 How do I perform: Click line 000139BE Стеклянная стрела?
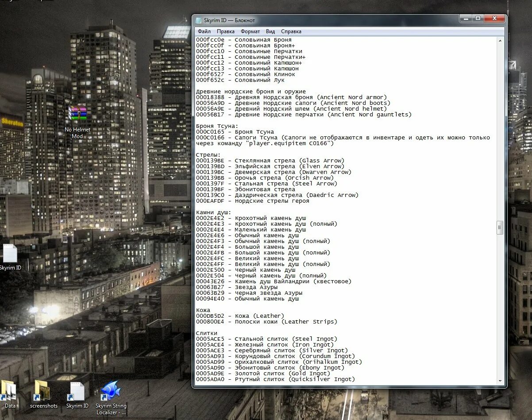pyautogui.click(x=270, y=161)
